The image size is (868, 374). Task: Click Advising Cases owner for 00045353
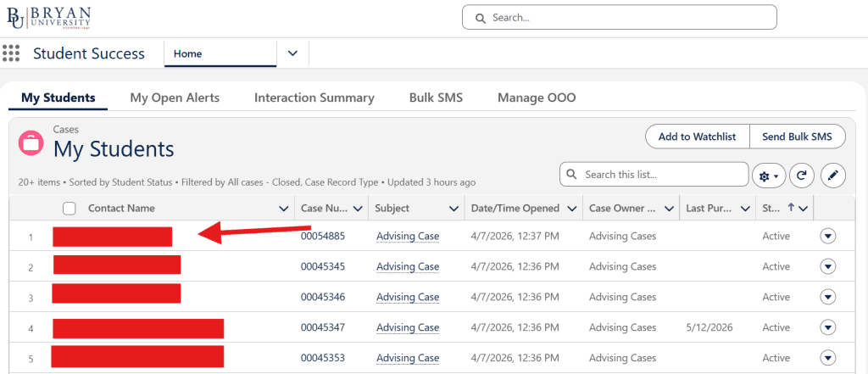623,358
